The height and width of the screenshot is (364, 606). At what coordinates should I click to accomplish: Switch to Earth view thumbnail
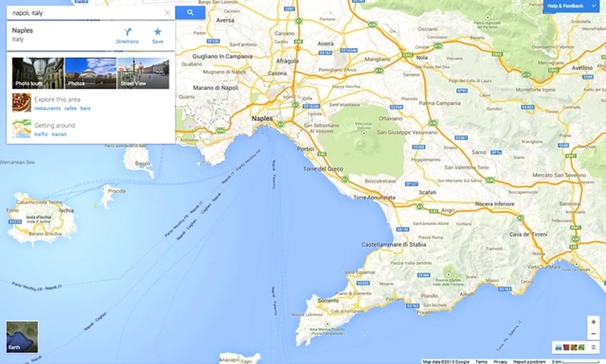(x=22, y=336)
